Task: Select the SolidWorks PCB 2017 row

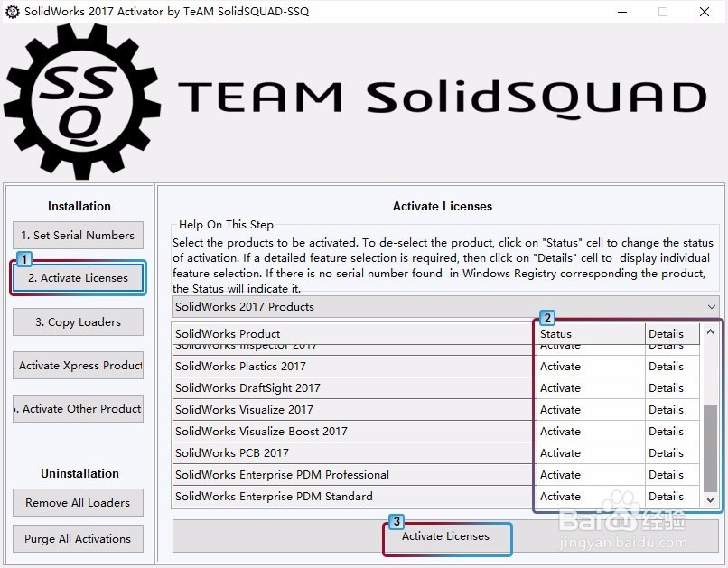Action: [x=435, y=453]
